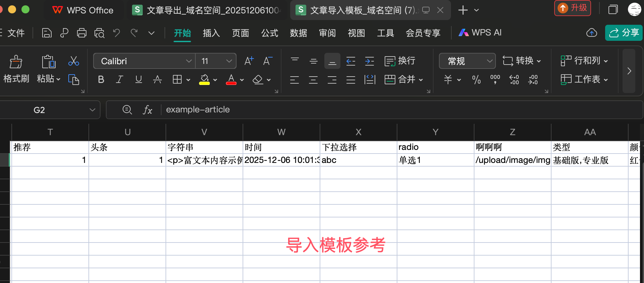
Task: Align text to top
Action: click(x=295, y=61)
